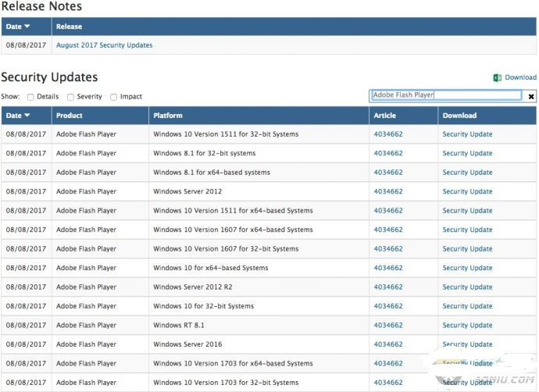Open article 4034662 for Windows 8.1 32-bit
This screenshot has width=539, height=392.
point(388,153)
